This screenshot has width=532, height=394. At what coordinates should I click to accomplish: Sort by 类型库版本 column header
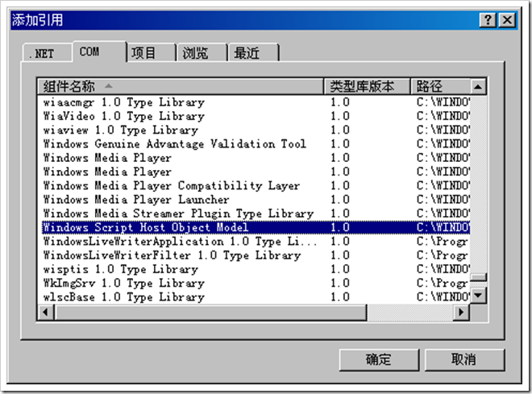(367, 86)
